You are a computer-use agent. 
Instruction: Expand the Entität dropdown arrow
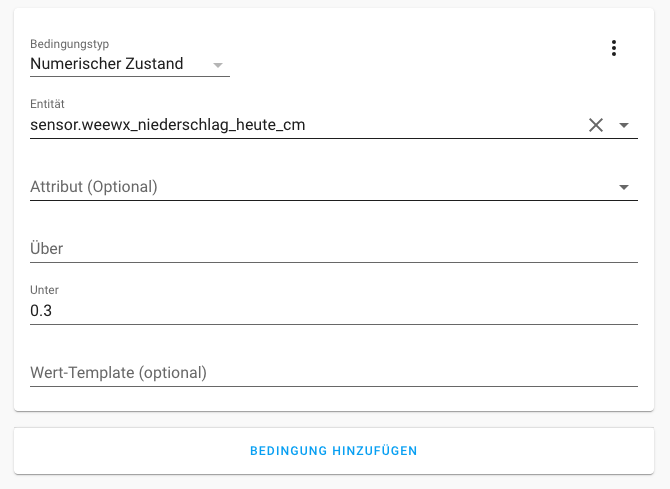click(624, 125)
